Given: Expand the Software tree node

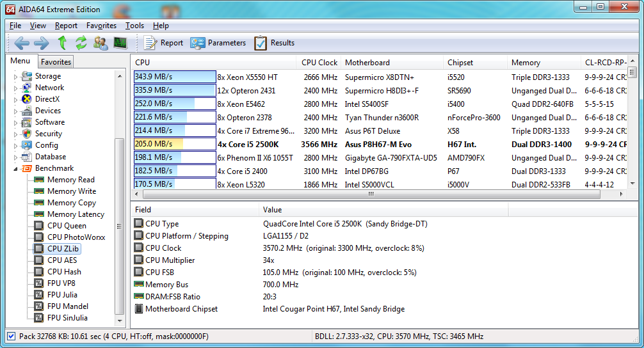Looking at the screenshot, I should [15, 122].
